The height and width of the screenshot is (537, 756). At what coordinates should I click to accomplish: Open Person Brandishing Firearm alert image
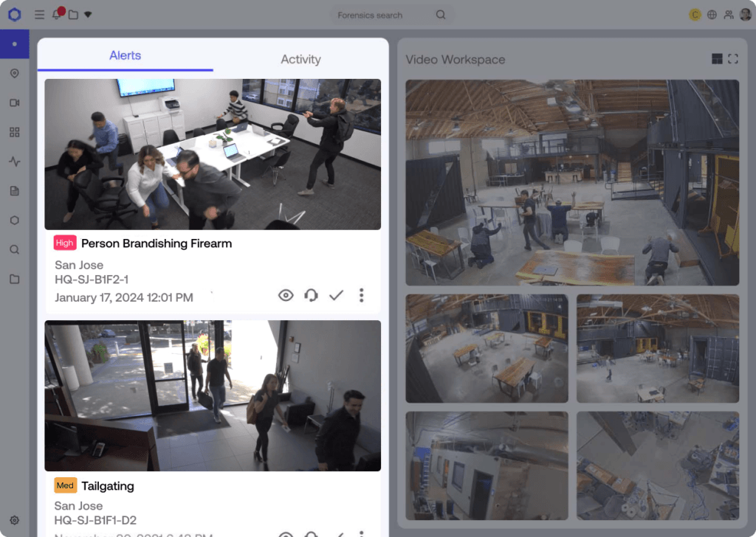tap(213, 154)
